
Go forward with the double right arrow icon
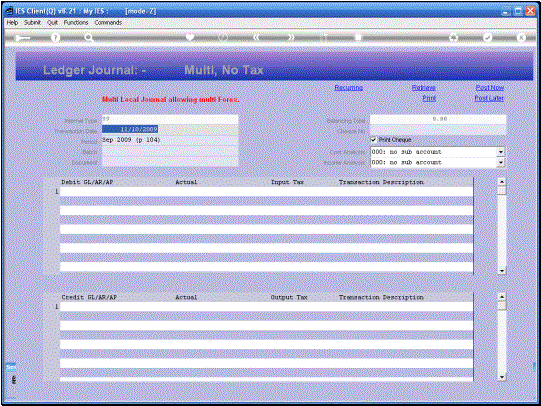tap(291, 37)
